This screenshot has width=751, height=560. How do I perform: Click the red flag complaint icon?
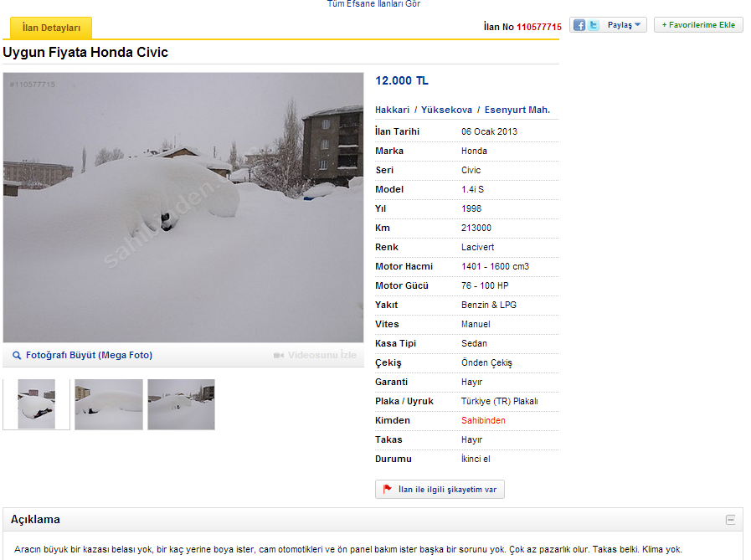click(388, 489)
